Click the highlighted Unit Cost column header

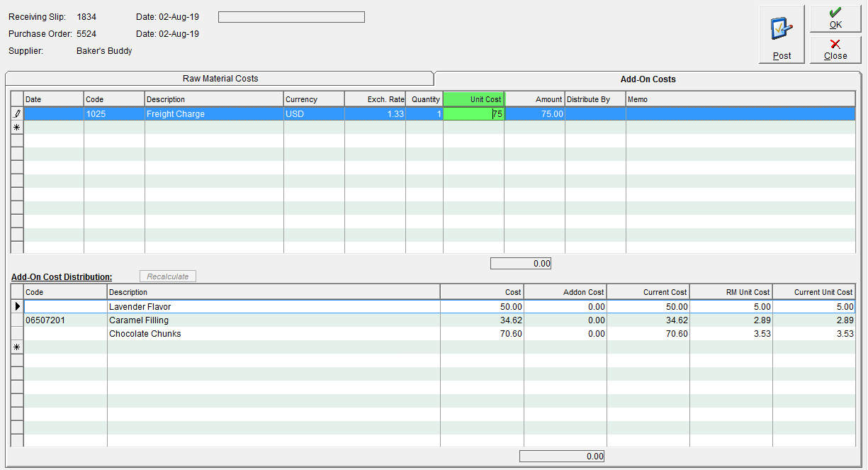click(x=473, y=99)
